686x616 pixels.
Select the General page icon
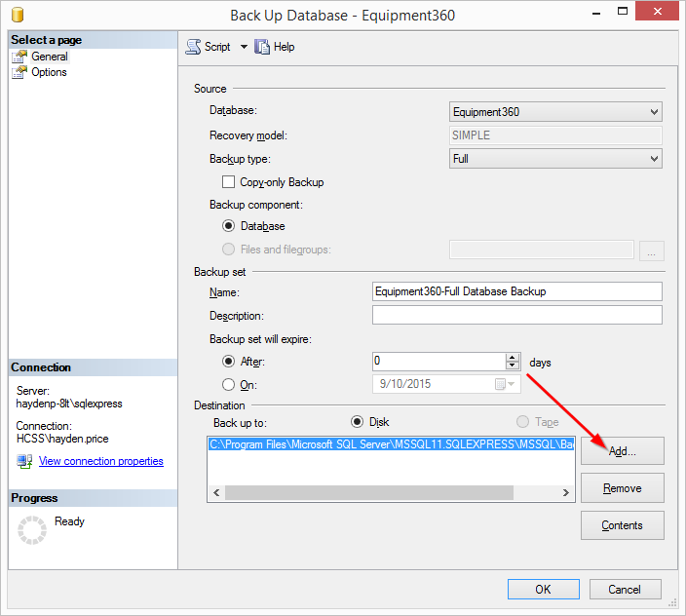pyautogui.click(x=20, y=57)
